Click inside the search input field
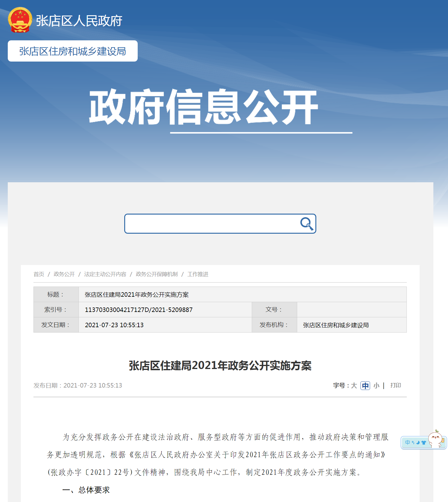 click(209, 224)
